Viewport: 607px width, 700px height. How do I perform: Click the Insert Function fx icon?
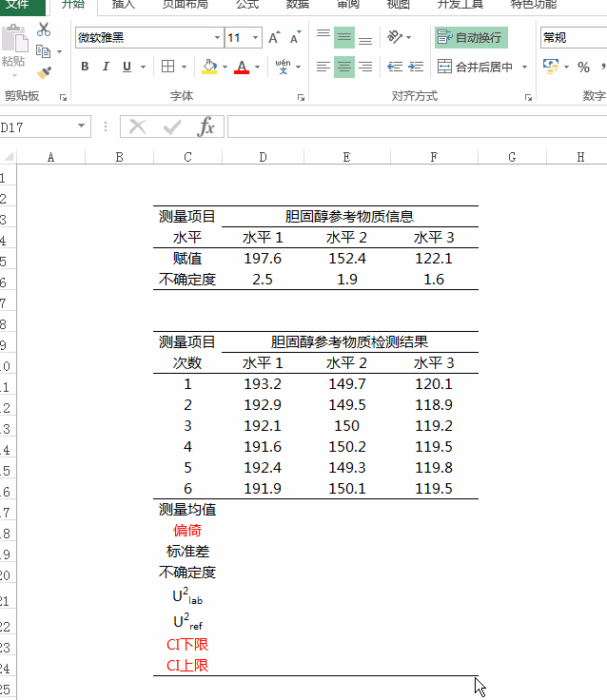click(206, 126)
